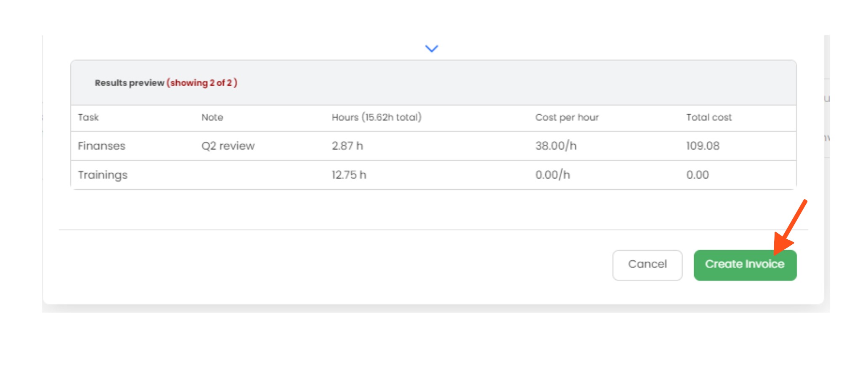Screen dimensions: 868x365
Task: Click the empty Note cell for Trainings
Action: [x=252, y=175]
